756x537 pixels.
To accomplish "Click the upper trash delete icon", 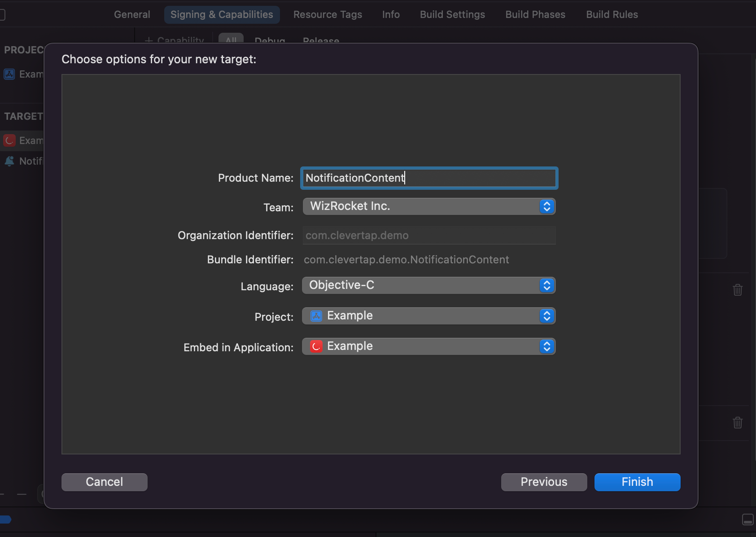I will point(738,290).
